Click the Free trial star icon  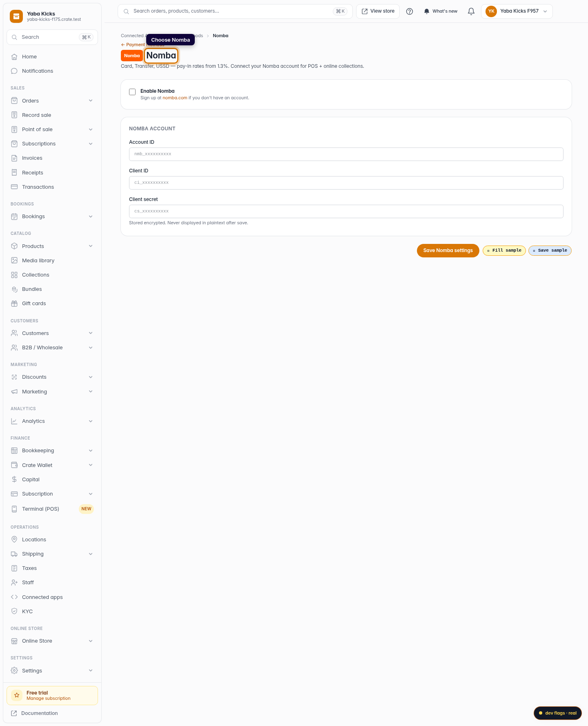point(17,695)
